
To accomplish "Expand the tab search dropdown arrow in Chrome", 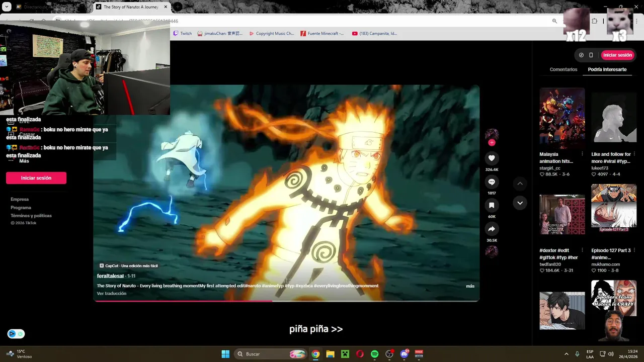I will [7, 7].
